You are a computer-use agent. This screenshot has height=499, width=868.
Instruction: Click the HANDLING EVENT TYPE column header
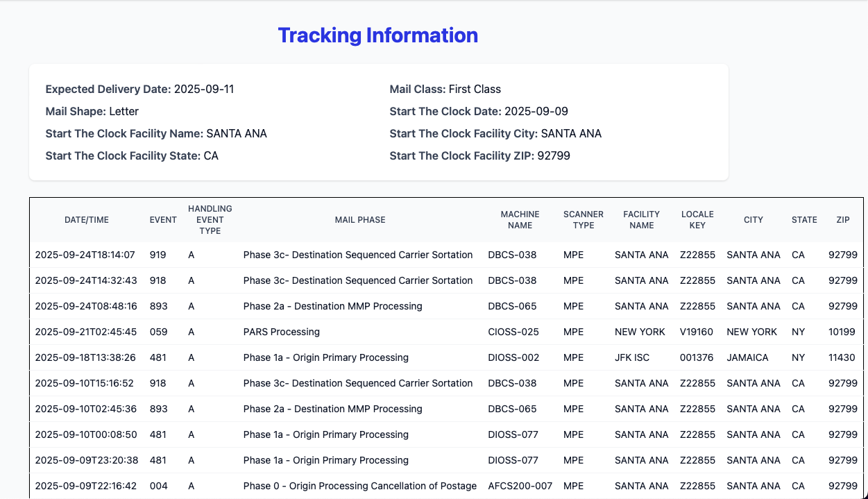tap(210, 220)
